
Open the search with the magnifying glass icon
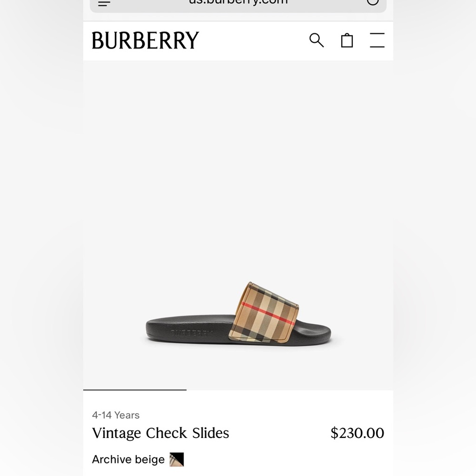tap(316, 41)
